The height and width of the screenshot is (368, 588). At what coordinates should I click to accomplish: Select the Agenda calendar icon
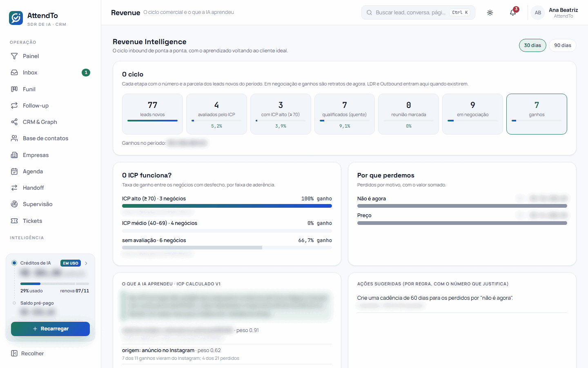14,171
